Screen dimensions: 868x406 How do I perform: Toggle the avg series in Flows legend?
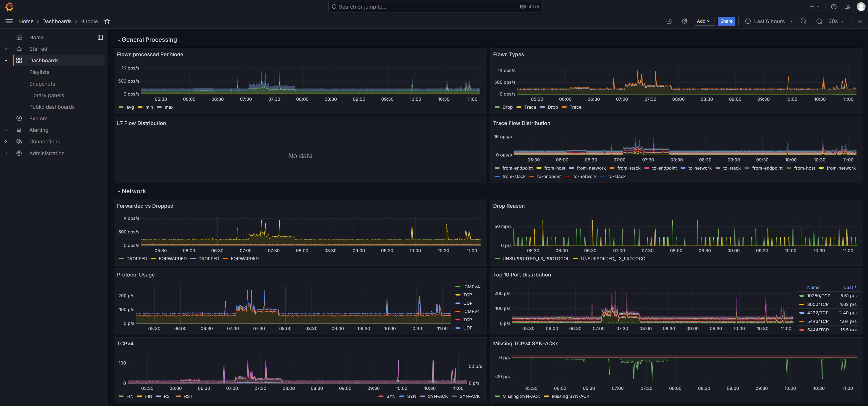[x=130, y=107]
